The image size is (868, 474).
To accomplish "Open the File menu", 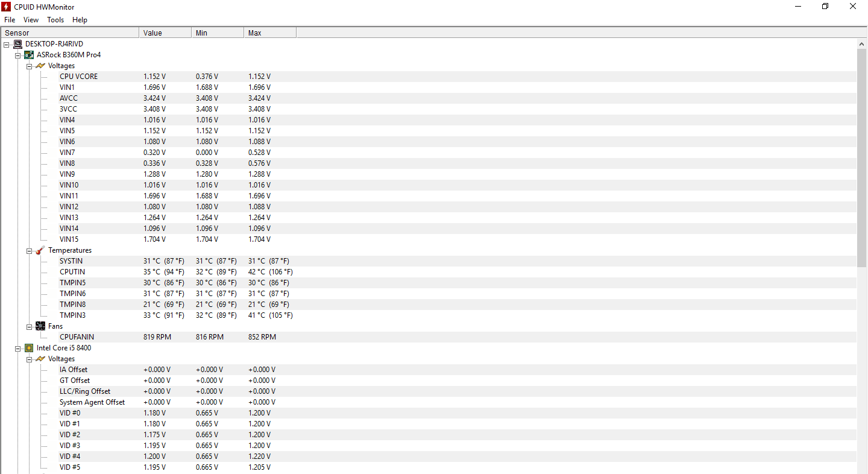I will pos(10,20).
